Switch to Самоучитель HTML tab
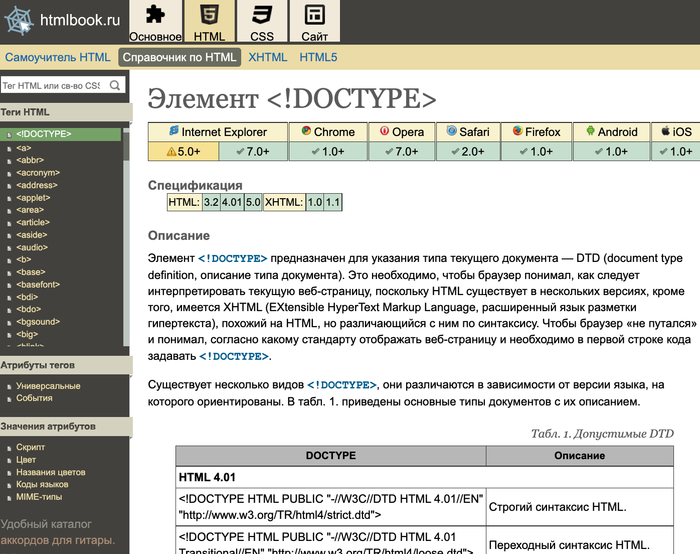The image size is (700, 554). click(x=57, y=57)
